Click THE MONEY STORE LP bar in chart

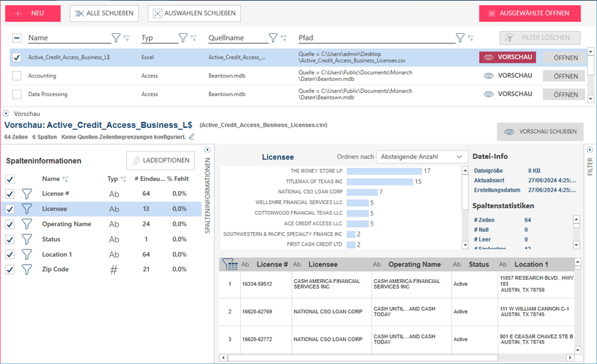[x=383, y=171]
